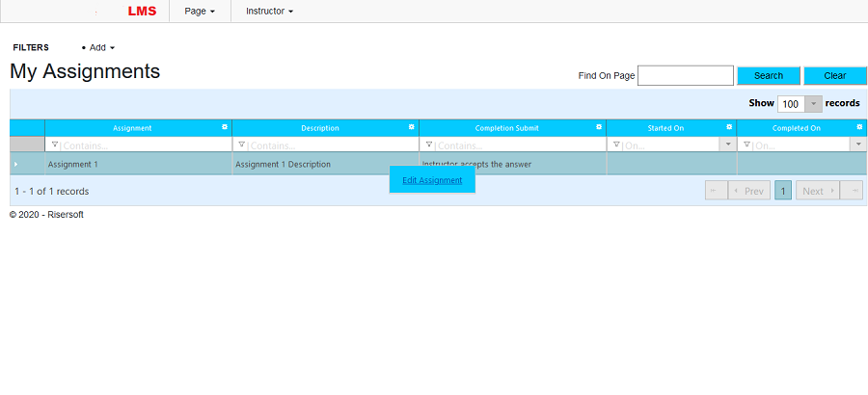This screenshot has width=868, height=395.
Task: Click the Clear button
Action: point(834,75)
